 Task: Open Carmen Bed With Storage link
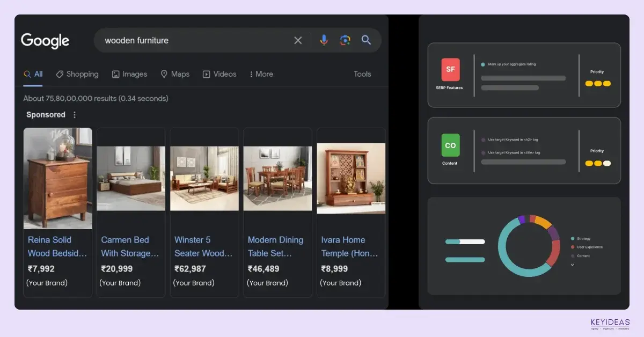point(130,246)
